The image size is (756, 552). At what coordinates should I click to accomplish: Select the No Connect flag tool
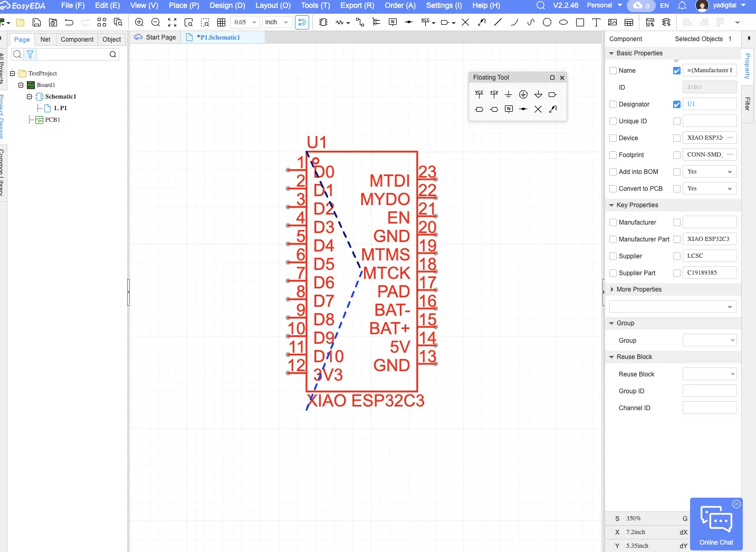point(465,22)
